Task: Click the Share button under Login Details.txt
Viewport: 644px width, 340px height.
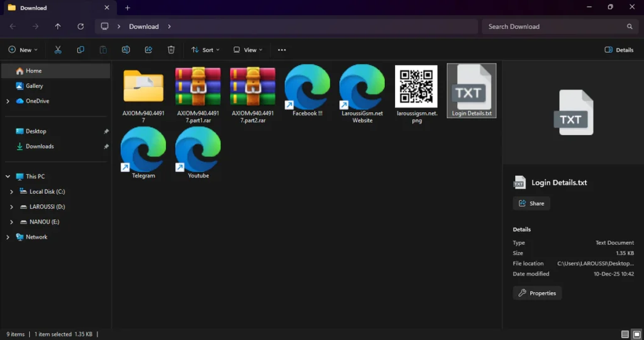Action: pos(531,203)
